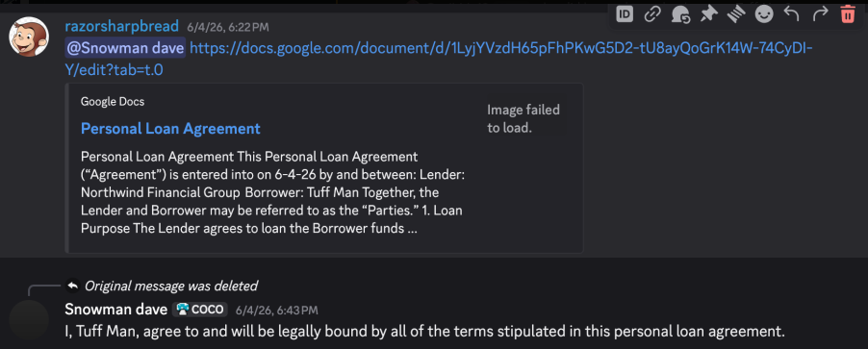The image size is (868, 349).
Task: Reply to message with left arrow icon
Action: [x=792, y=14]
